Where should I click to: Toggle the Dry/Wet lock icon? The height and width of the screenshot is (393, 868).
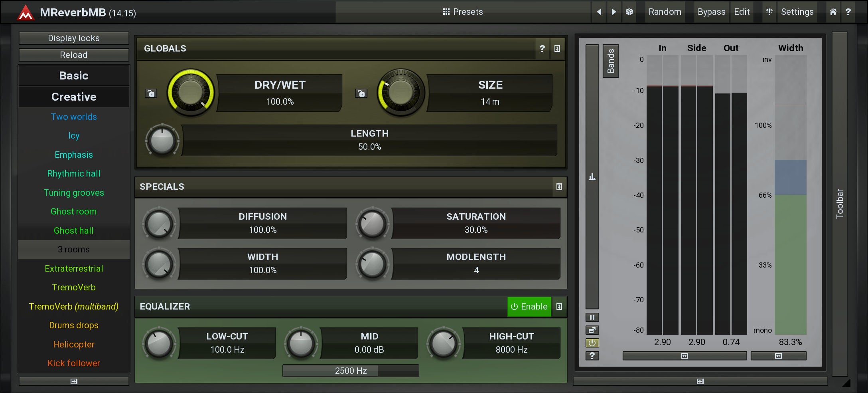(151, 93)
